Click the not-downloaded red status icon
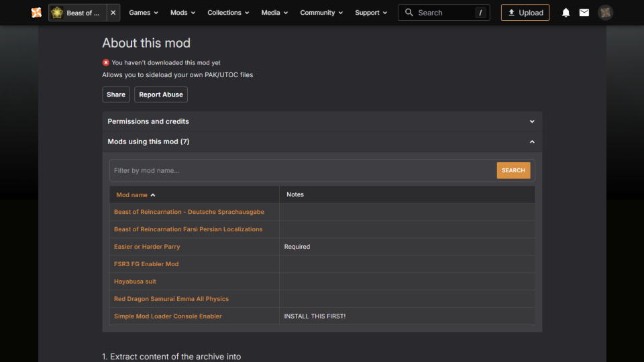This screenshot has height=362, width=644. click(106, 62)
